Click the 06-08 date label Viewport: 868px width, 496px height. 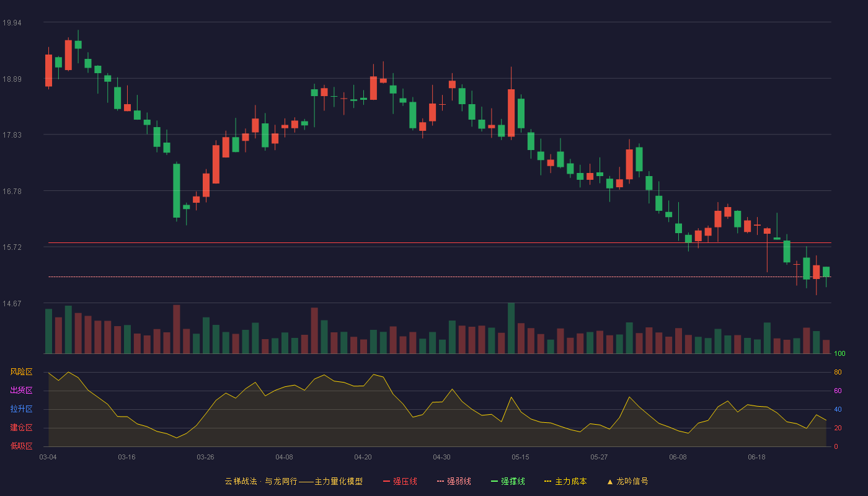(x=678, y=457)
